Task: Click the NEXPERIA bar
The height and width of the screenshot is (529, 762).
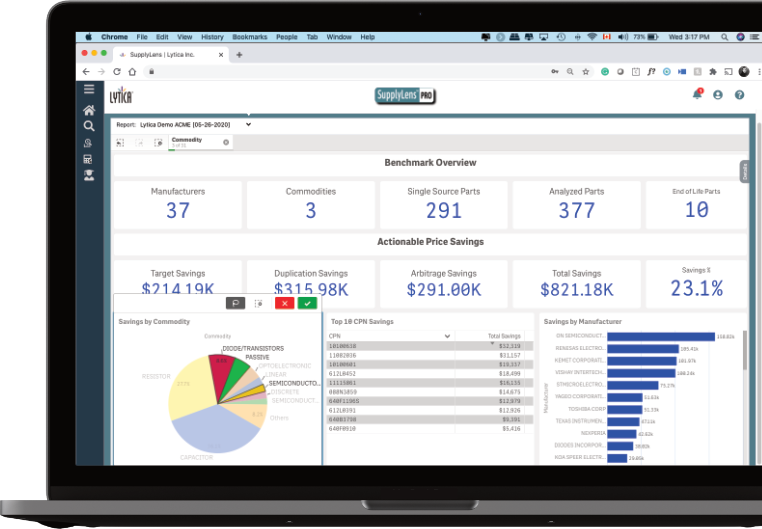Action: tap(622, 434)
